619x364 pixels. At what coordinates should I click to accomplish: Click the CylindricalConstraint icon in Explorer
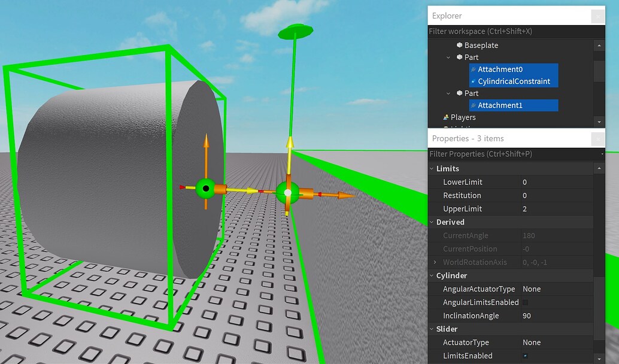coord(474,81)
